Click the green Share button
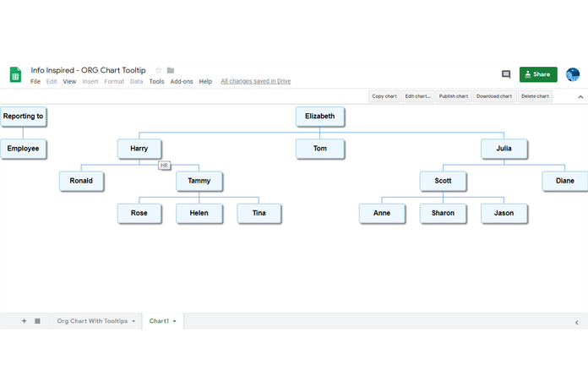This screenshot has width=588, height=392. pyautogui.click(x=538, y=74)
